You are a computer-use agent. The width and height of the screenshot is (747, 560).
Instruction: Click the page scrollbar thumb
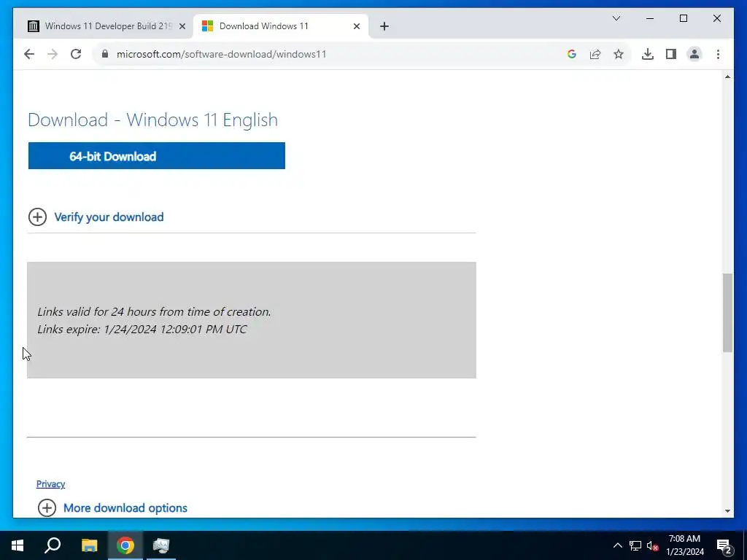pyautogui.click(x=727, y=313)
